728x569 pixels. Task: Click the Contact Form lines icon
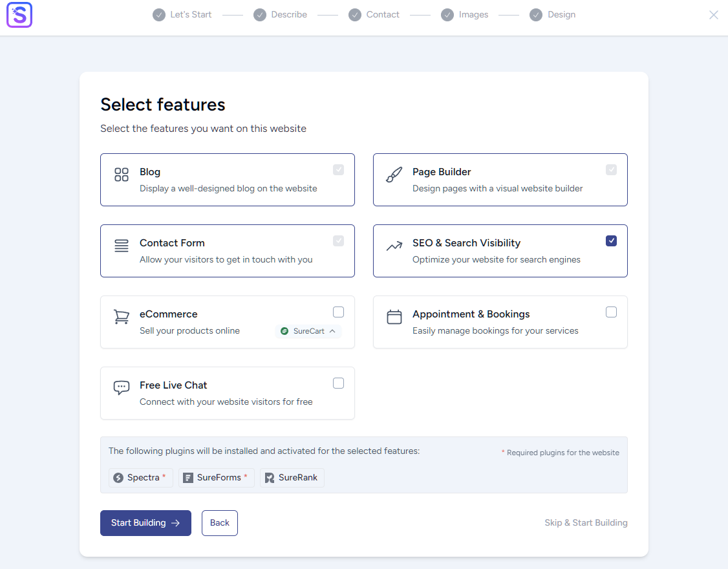[122, 246]
